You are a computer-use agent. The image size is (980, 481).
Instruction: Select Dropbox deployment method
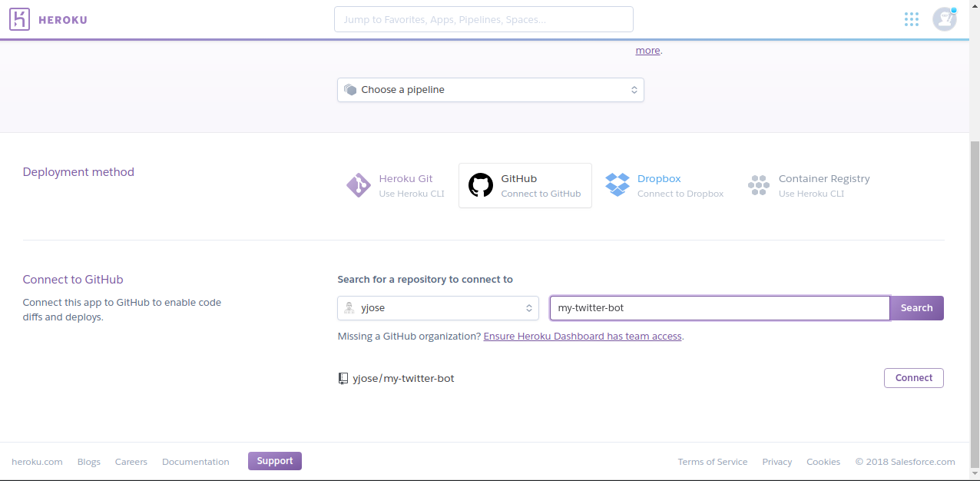[x=665, y=185]
